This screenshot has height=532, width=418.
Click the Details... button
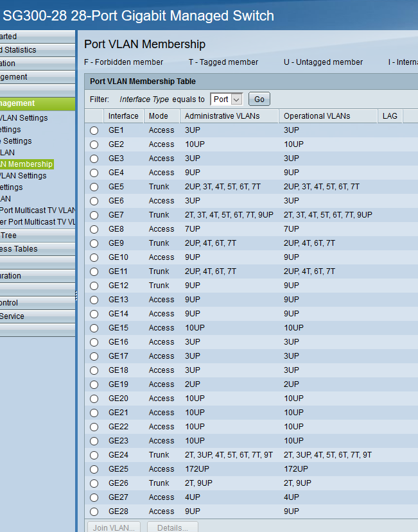click(x=173, y=528)
